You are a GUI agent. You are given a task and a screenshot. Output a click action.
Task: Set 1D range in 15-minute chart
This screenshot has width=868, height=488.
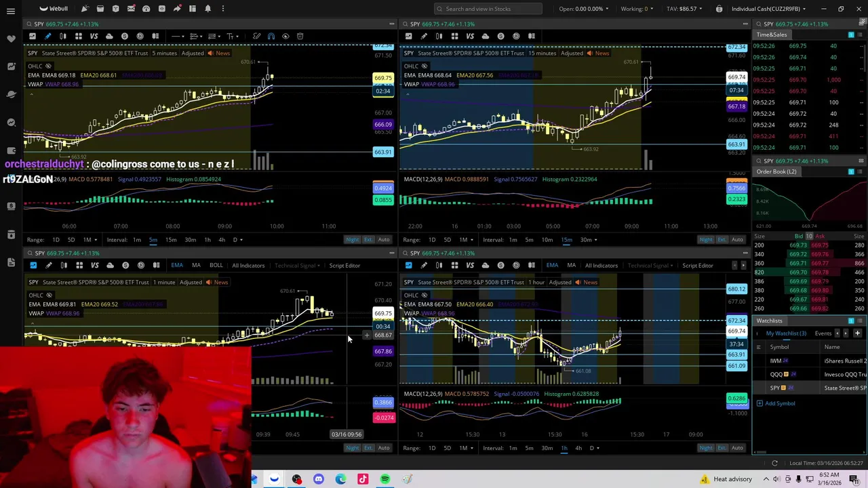click(432, 239)
